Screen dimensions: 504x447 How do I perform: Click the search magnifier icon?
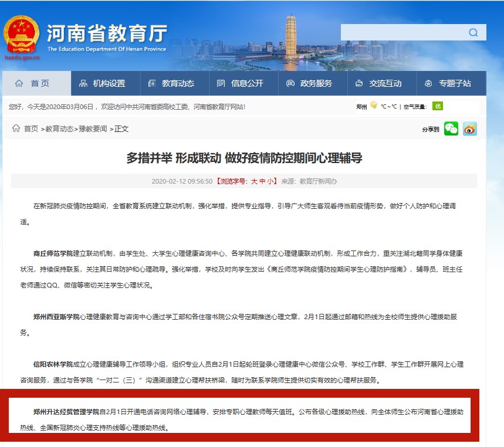473,33
